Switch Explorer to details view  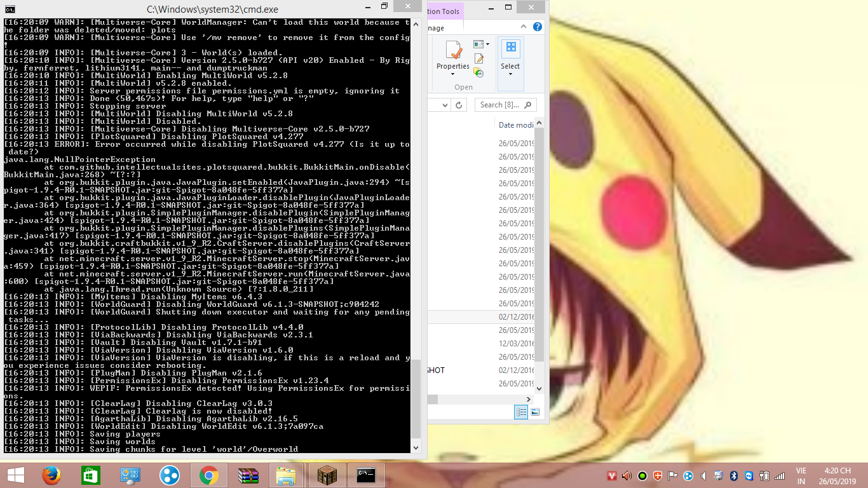click(x=521, y=412)
